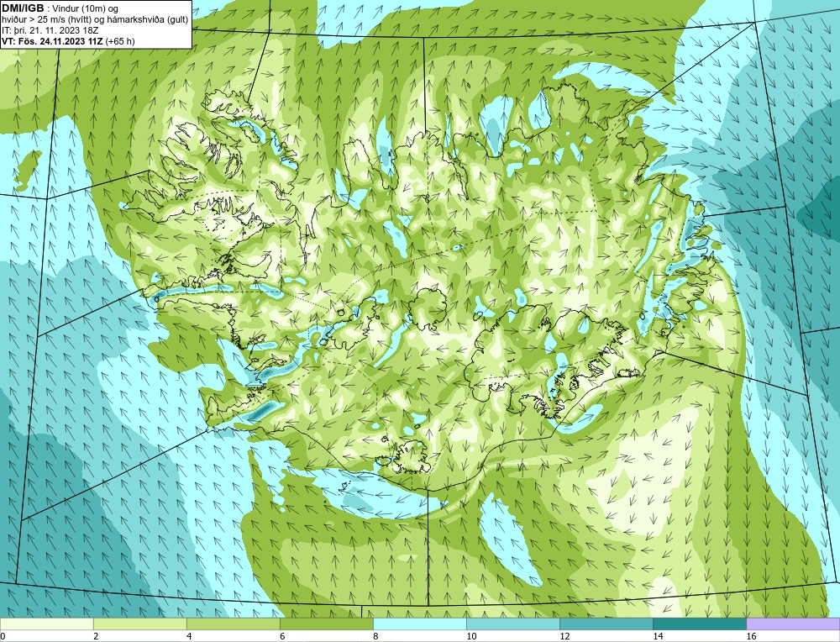The image size is (840, 642).
Task: Click the 0–2 m/s palest legend swatch
Action: click(46, 624)
